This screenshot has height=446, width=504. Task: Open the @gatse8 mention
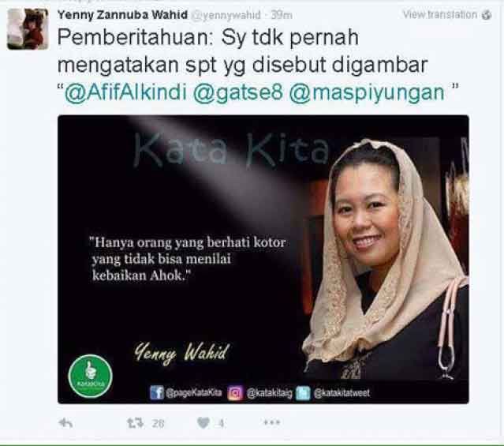tap(238, 92)
